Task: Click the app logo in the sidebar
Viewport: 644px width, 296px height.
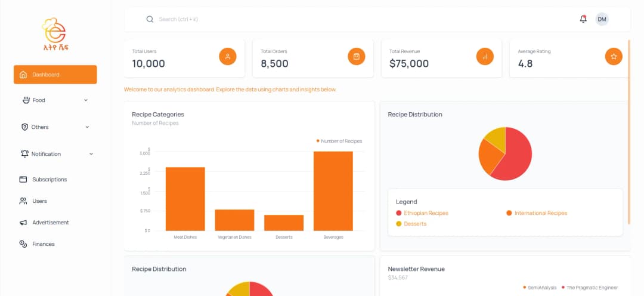Action: point(55,34)
